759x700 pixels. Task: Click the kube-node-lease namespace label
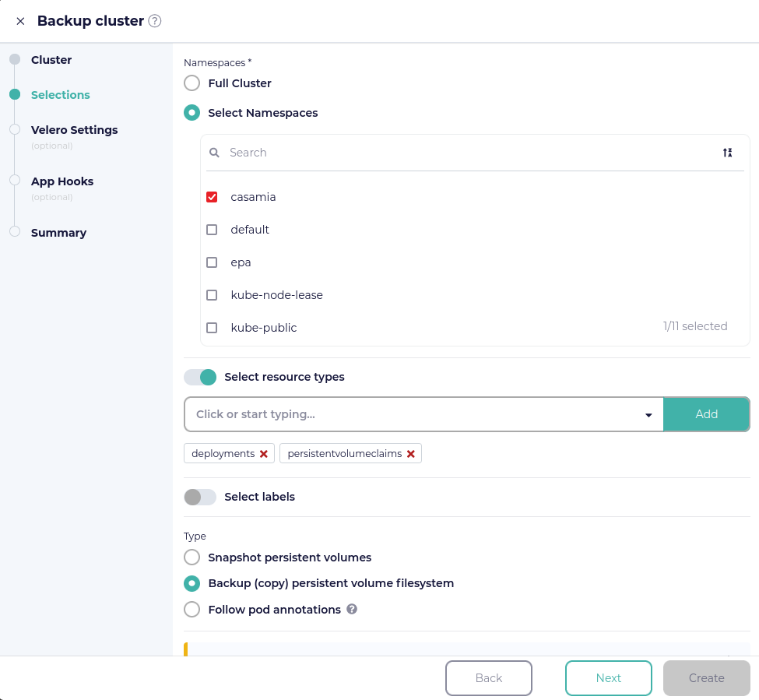(276, 295)
